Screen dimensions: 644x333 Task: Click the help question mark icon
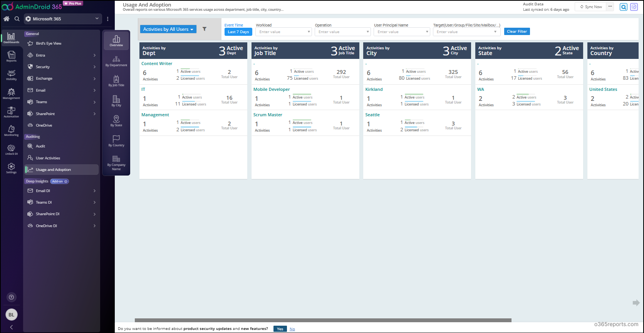pos(12,297)
